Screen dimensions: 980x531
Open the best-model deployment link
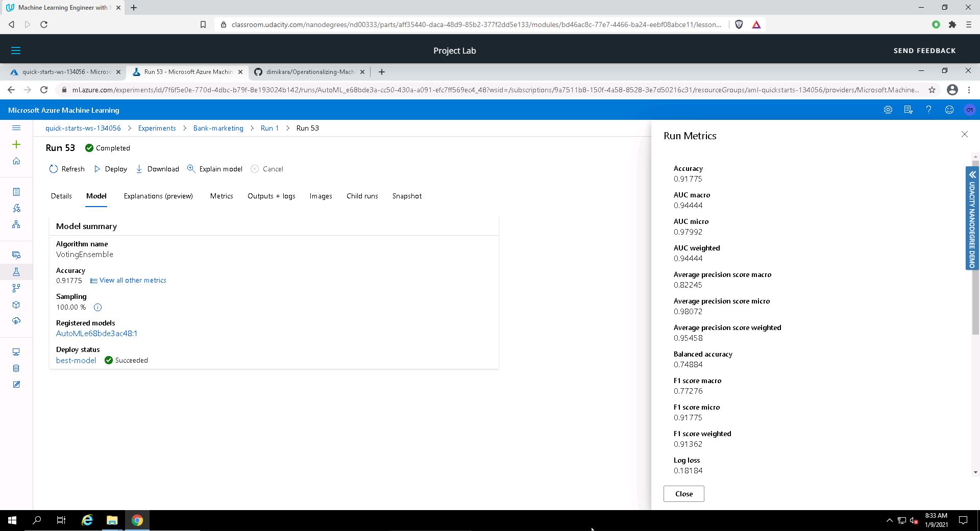(x=76, y=360)
